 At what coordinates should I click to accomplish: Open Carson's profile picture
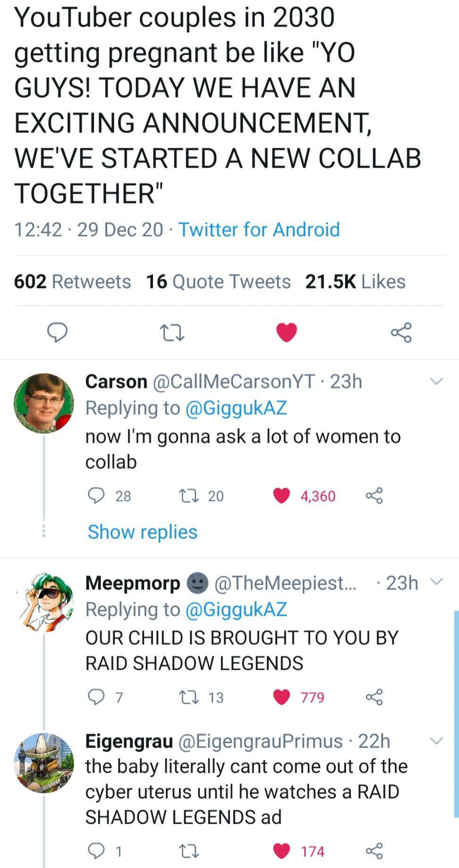(x=44, y=402)
